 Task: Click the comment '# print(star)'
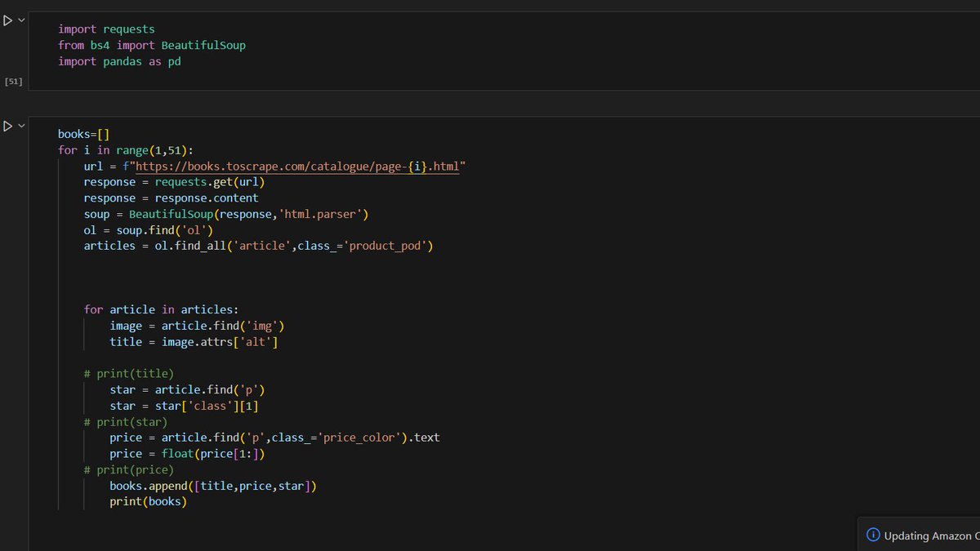(x=125, y=422)
